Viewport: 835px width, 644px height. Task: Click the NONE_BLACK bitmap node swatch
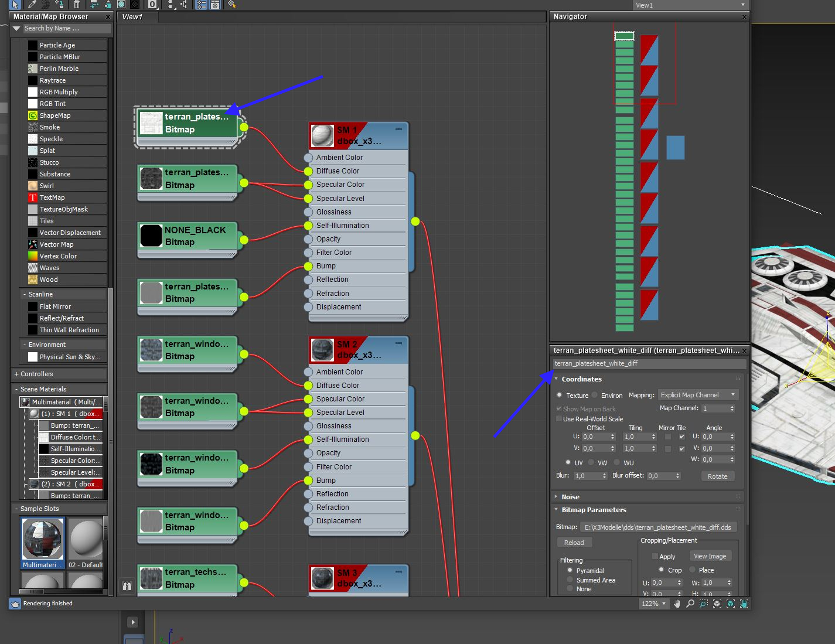(x=151, y=236)
